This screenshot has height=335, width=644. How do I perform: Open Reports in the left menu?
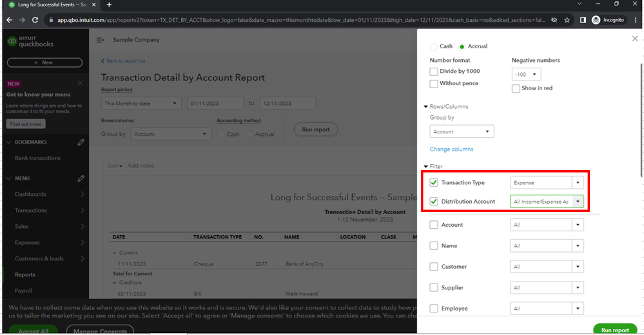click(x=25, y=275)
